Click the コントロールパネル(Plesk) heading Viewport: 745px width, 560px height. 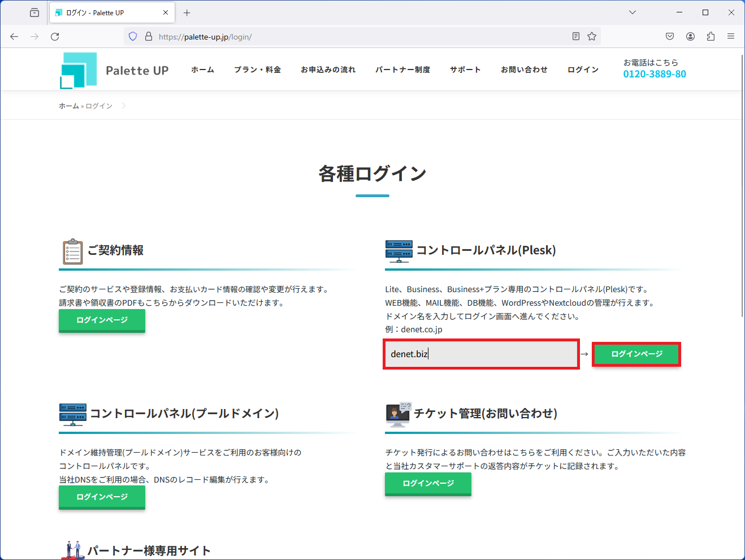(x=486, y=250)
